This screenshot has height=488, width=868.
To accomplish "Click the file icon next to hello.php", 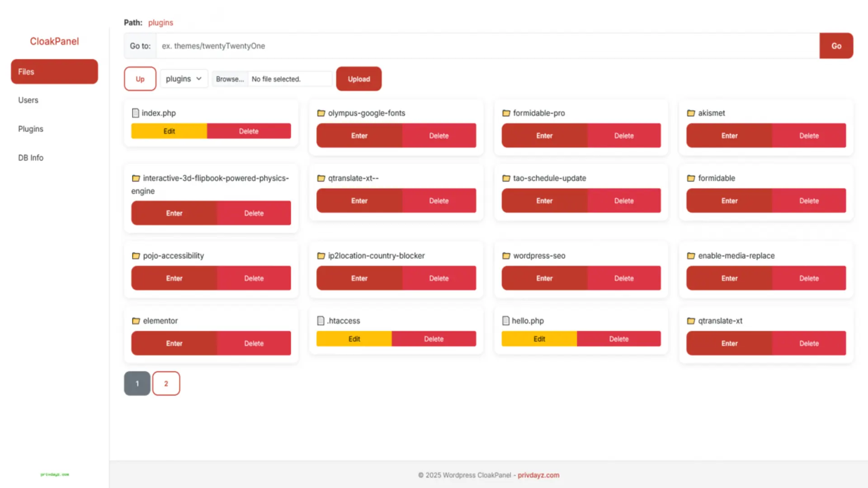I will pyautogui.click(x=506, y=321).
